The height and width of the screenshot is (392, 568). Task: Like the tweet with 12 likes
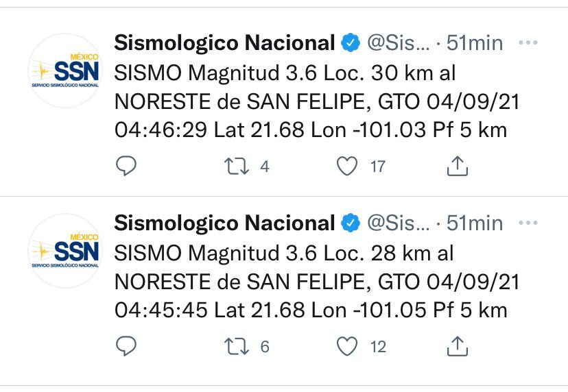click(347, 346)
